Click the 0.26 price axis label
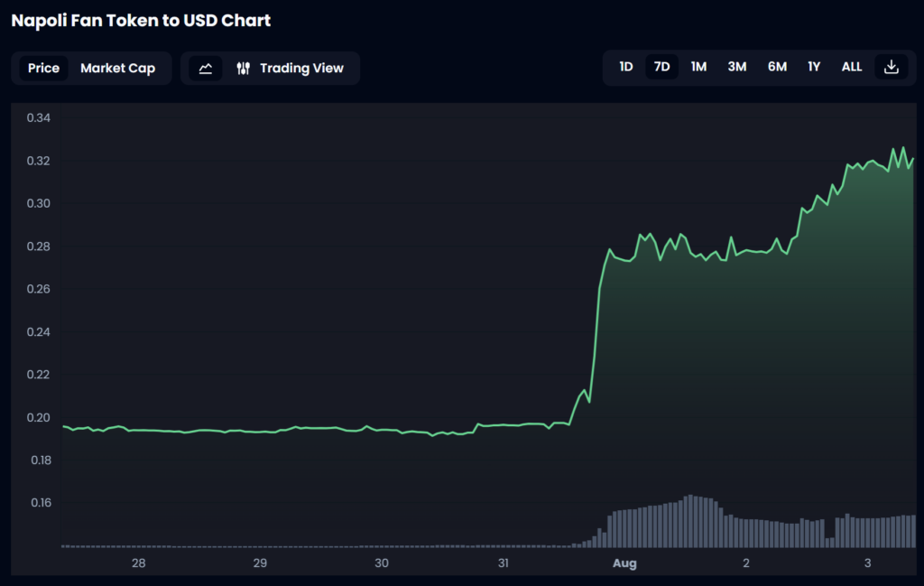This screenshot has height=586, width=924. point(38,289)
